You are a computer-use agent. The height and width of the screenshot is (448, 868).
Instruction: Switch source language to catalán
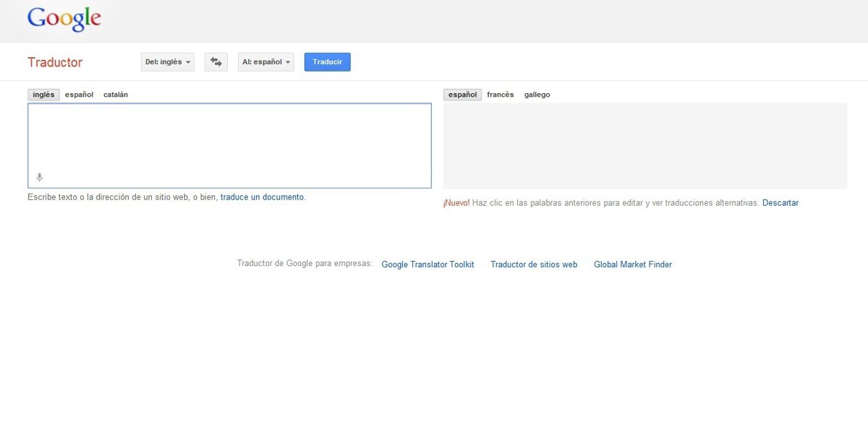coord(116,95)
